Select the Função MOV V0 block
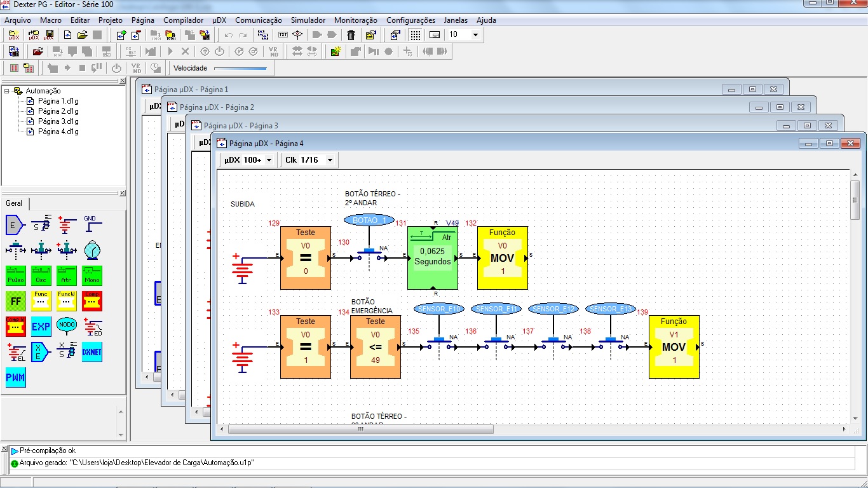The width and height of the screenshot is (868, 488). click(503, 257)
